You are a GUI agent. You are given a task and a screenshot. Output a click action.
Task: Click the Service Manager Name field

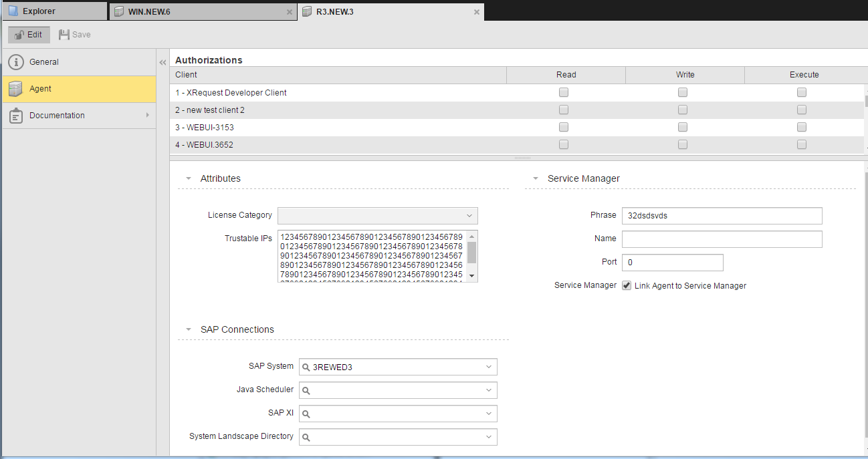tap(722, 239)
